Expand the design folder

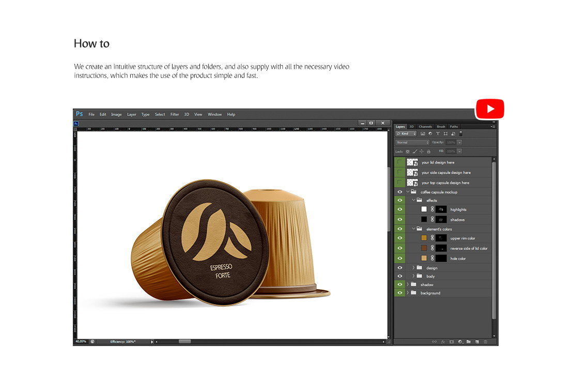[413, 268]
